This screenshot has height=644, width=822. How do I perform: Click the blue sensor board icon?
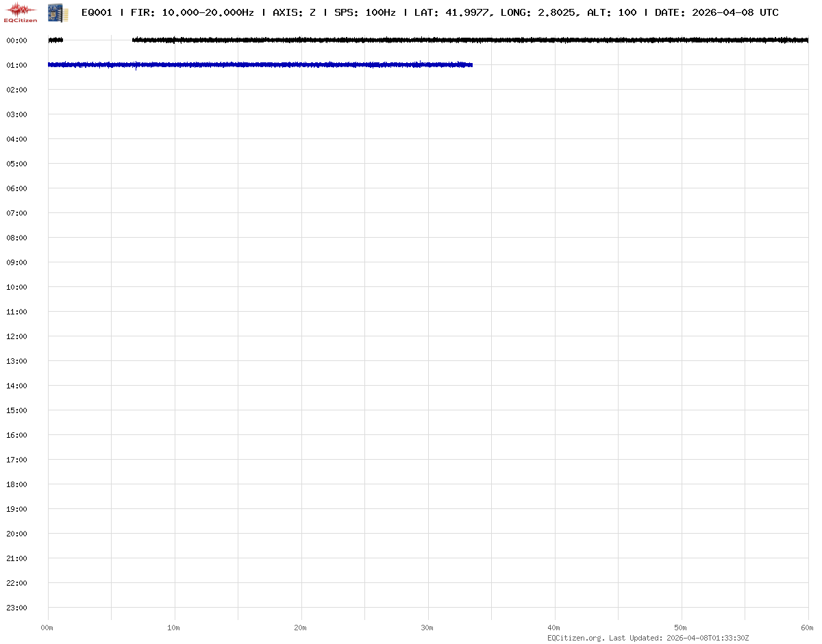tap(58, 12)
